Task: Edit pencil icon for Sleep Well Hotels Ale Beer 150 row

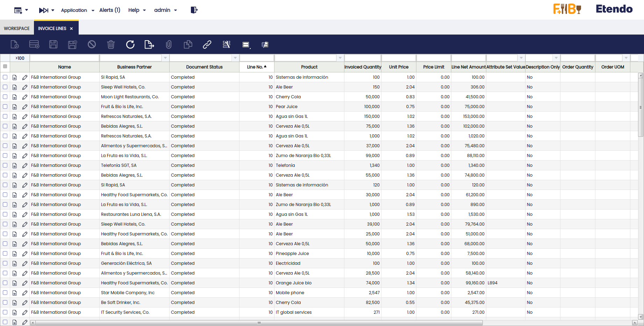Action: click(x=25, y=87)
